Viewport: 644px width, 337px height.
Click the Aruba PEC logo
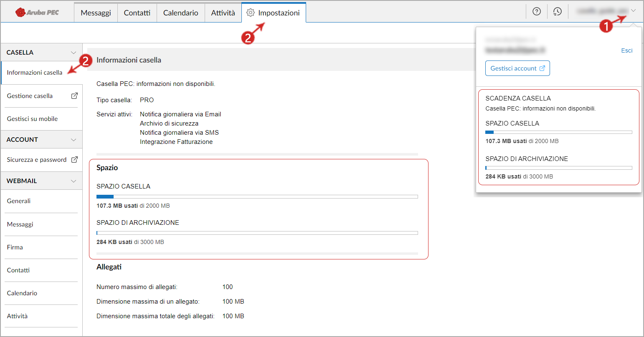[37, 12]
